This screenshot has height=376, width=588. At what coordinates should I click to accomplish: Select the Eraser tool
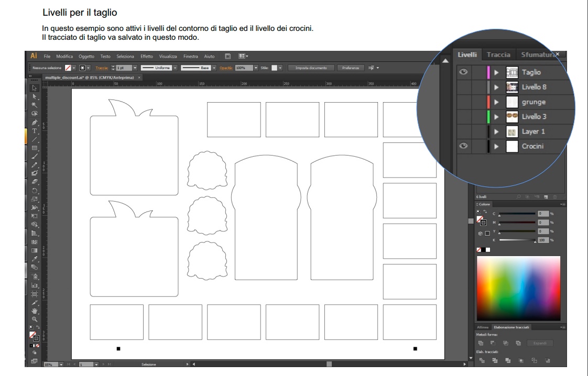click(x=35, y=181)
